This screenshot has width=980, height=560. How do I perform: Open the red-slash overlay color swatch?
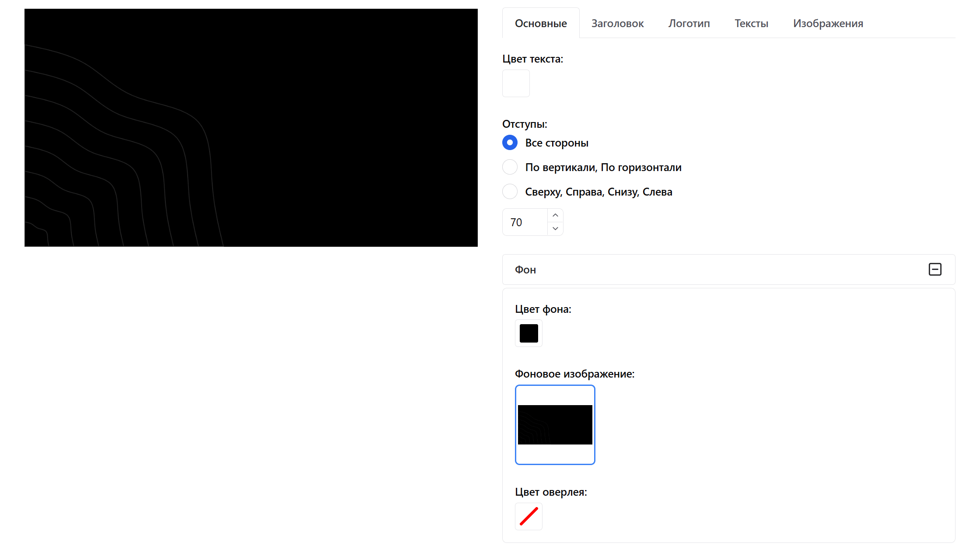(528, 516)
